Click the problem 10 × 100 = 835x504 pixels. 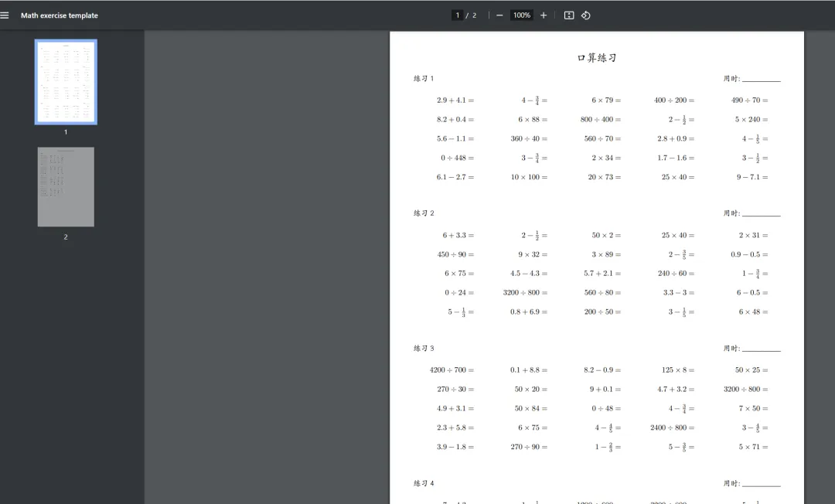pyautogui.click(x=530, y=177)
